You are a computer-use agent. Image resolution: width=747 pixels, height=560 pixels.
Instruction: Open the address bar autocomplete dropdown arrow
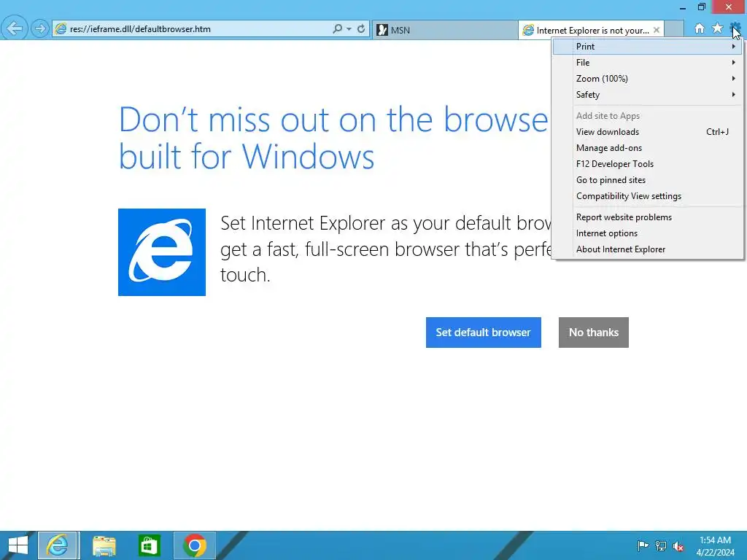[349, 29]
